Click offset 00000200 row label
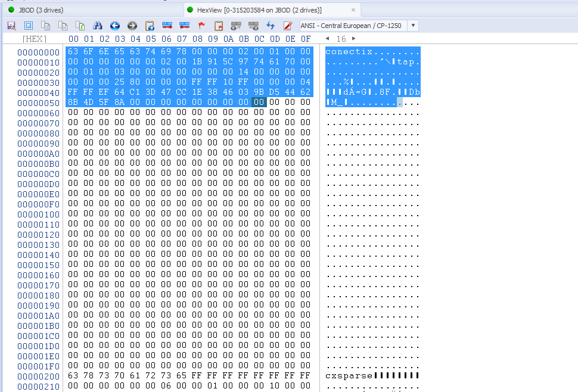 [x=38, y=377]
